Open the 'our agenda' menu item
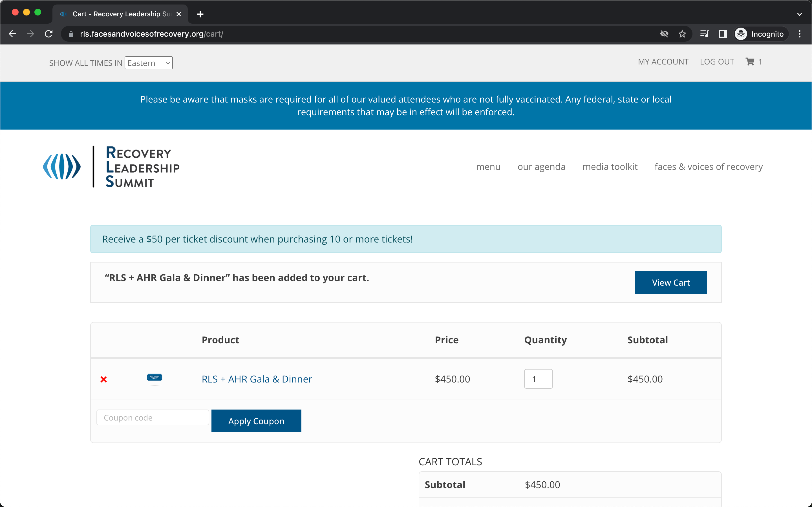This screenshot has height=507, width=812. pos(541,167)
